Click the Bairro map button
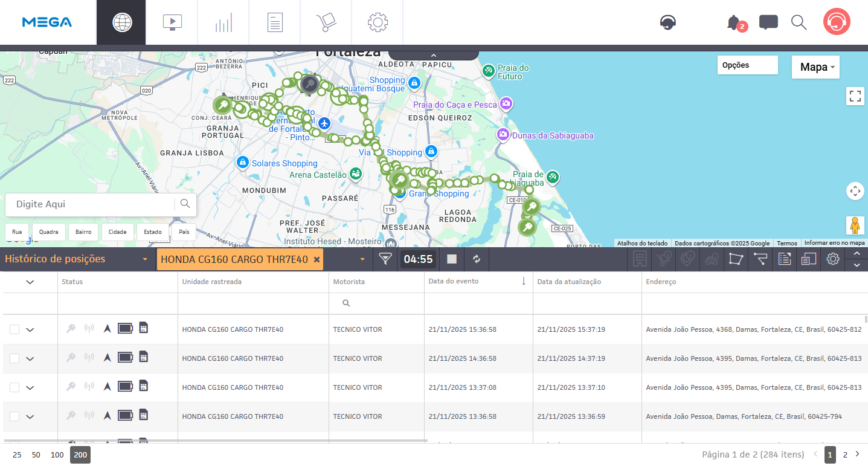The width and height of the screenshot is (868, 466). point(83,231)
